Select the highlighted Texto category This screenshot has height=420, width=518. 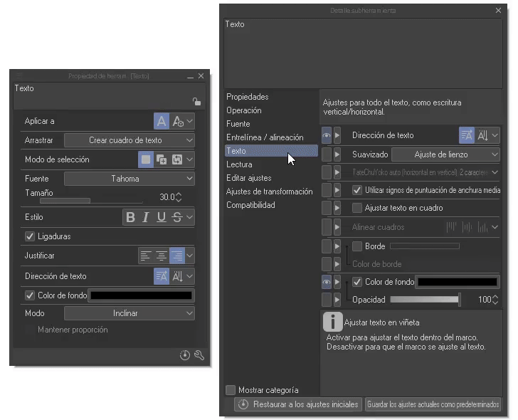tap(271, 151)
